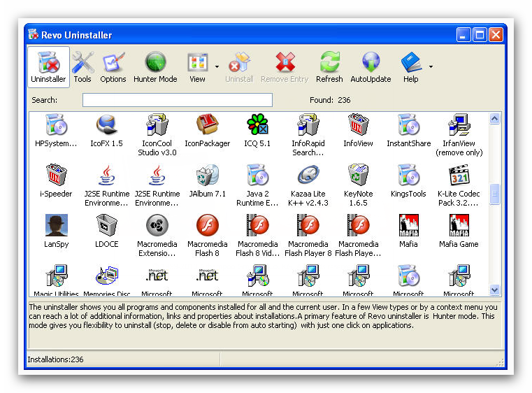This screenshot has width=532, height=393.
Task: Select Macromedia Flash 8 Vid... entry
Action: click(257, 235)
